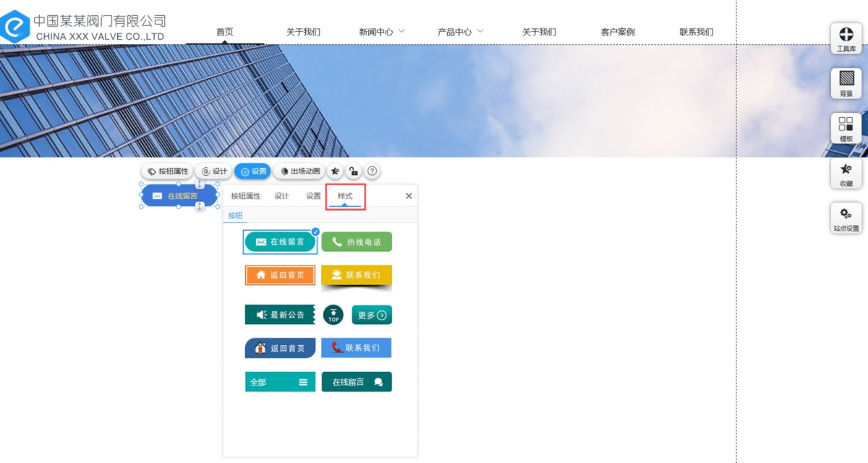Image resolution: width=868 pixels, height=463 pixels.
Task: Click the lock icon in floating toolbar
Action: [x=353, y=171]
